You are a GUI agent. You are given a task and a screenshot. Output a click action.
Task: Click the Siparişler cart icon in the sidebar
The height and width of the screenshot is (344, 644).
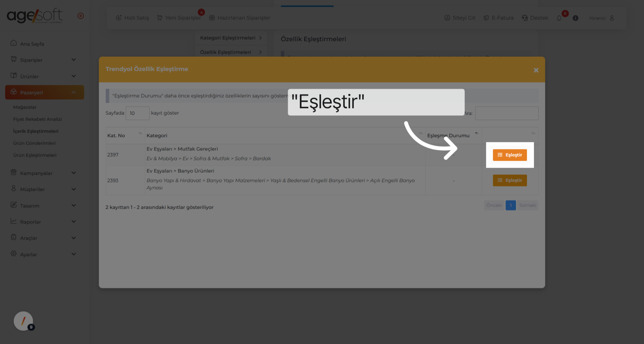click(13, 59)
